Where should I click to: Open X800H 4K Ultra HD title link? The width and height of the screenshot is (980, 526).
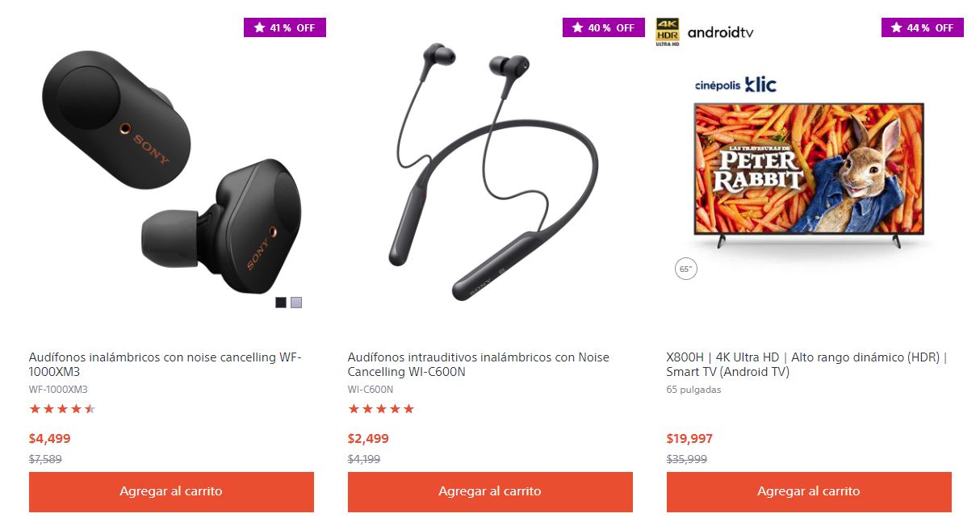coord(806,365)
